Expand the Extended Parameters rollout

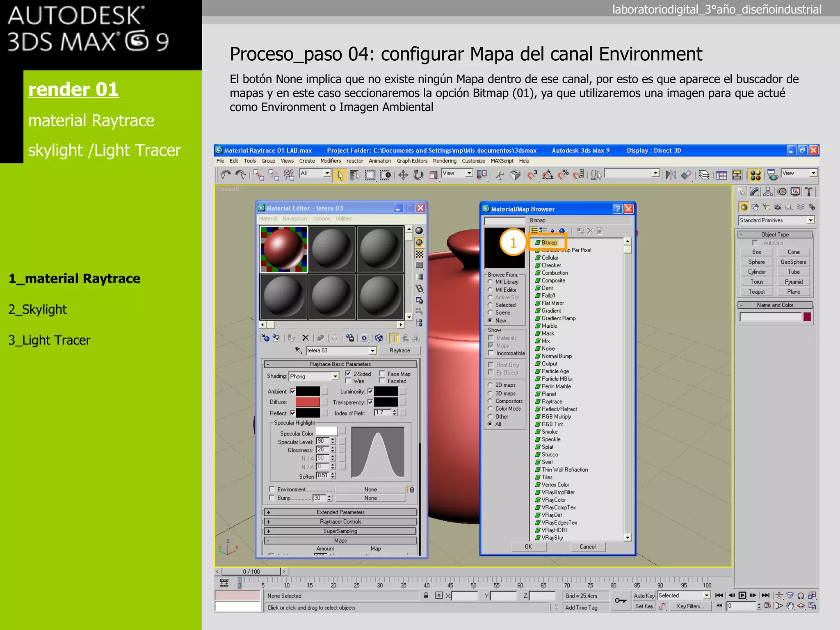pos(340,512)
